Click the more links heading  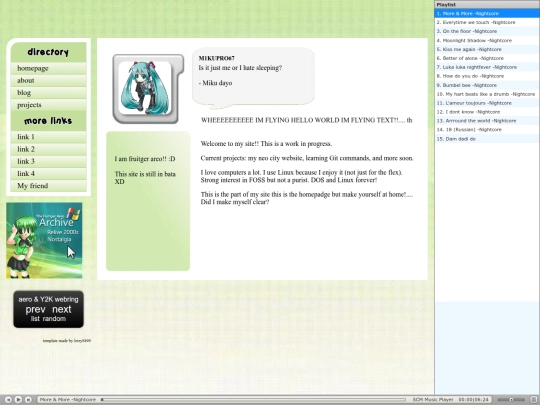point(48,121)
